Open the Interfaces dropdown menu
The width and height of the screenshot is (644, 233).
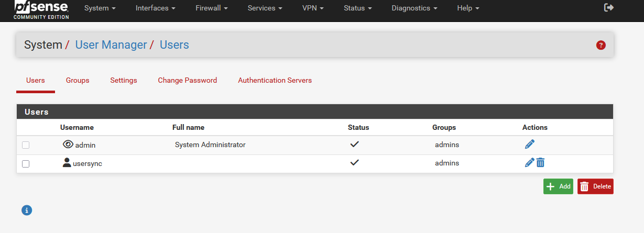(x=156, y=8)
